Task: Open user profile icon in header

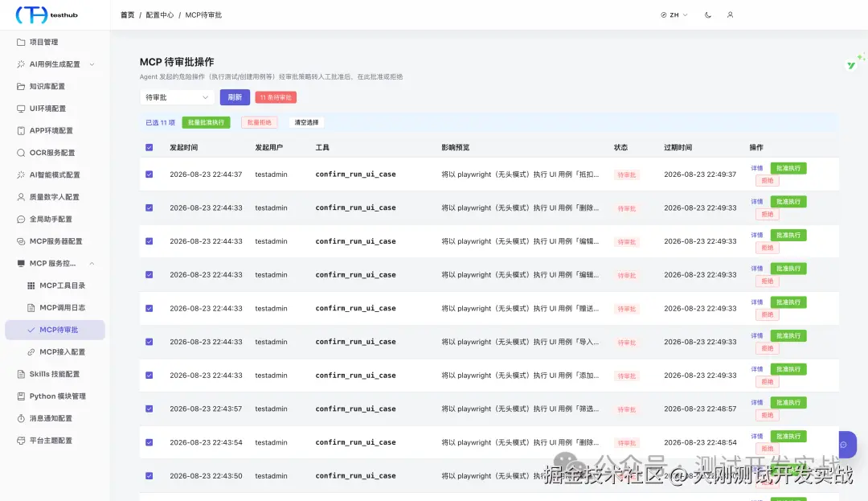Action: click(730, 15)
